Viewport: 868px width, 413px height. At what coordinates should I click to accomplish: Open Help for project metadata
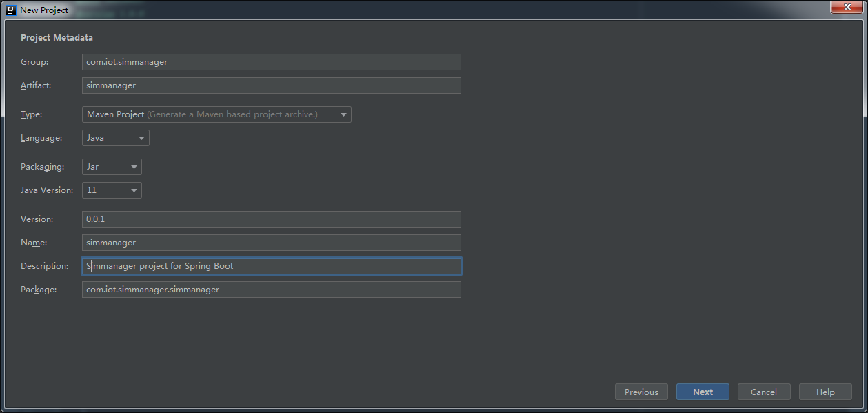[825, 392]
